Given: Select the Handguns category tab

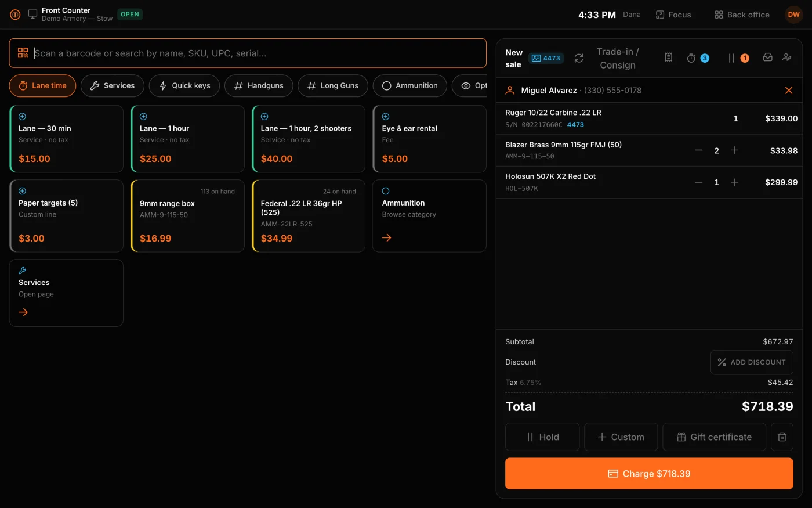Looking at the screenshot, I should tap(259, 85).
